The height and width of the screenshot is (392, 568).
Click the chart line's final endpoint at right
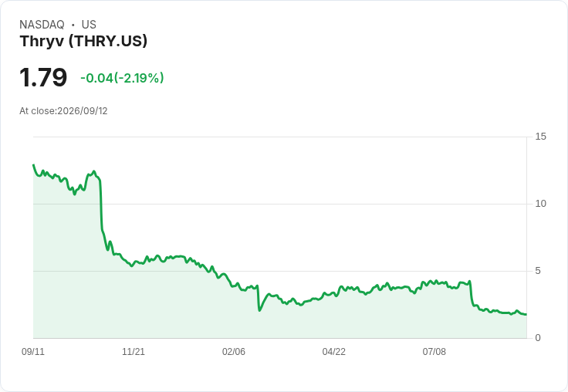(x=526, y=314)
